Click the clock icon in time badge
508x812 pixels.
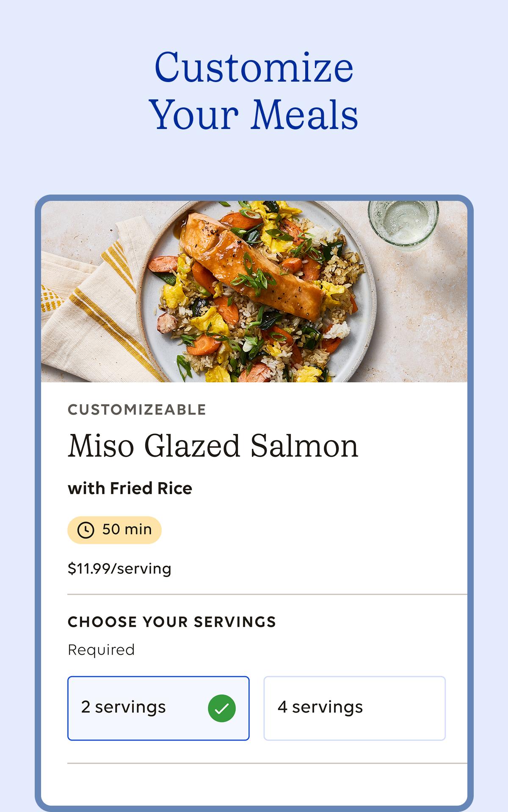click(x=86, y=530)
